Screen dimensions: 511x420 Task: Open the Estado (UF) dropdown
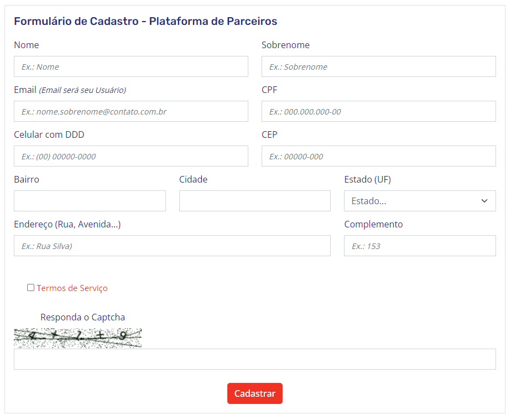coord(419,201)
